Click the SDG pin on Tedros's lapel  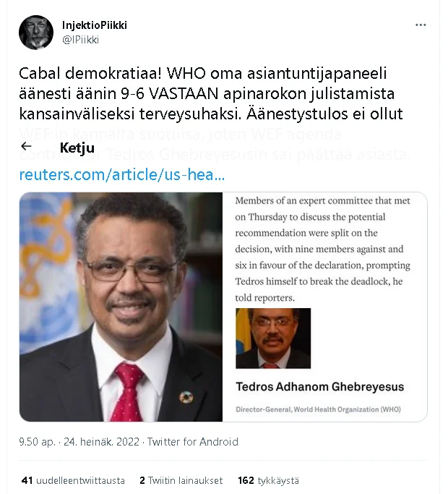click(x=186, y=398)
